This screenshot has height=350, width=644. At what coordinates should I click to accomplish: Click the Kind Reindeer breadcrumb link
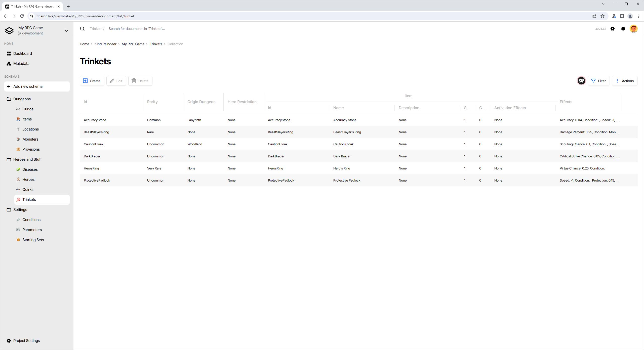[x=105, y=44]
